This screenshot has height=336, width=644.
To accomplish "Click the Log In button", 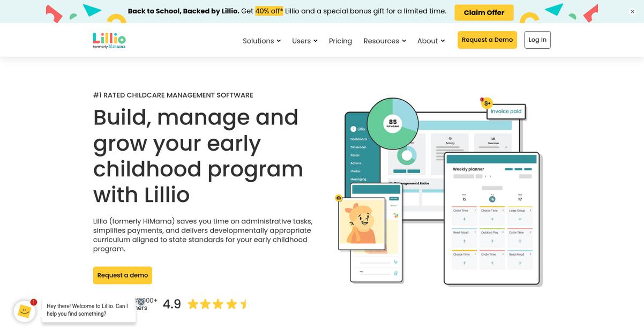I will point(537,40).
